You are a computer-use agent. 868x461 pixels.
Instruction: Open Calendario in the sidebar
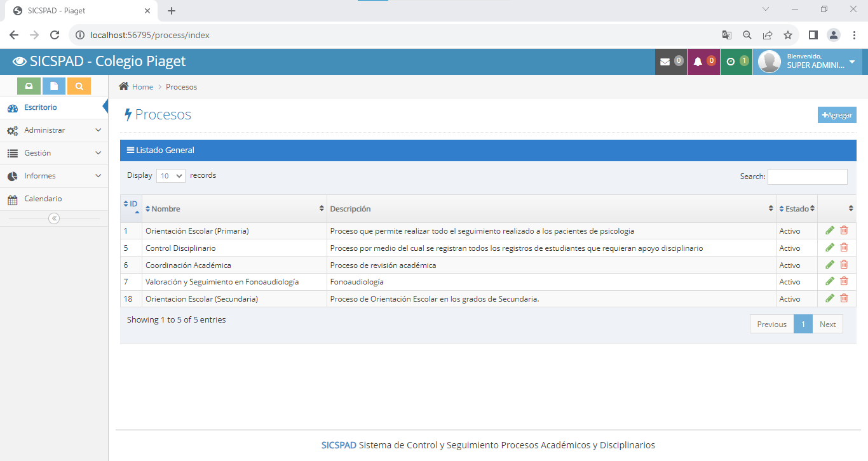click(43, 199)
